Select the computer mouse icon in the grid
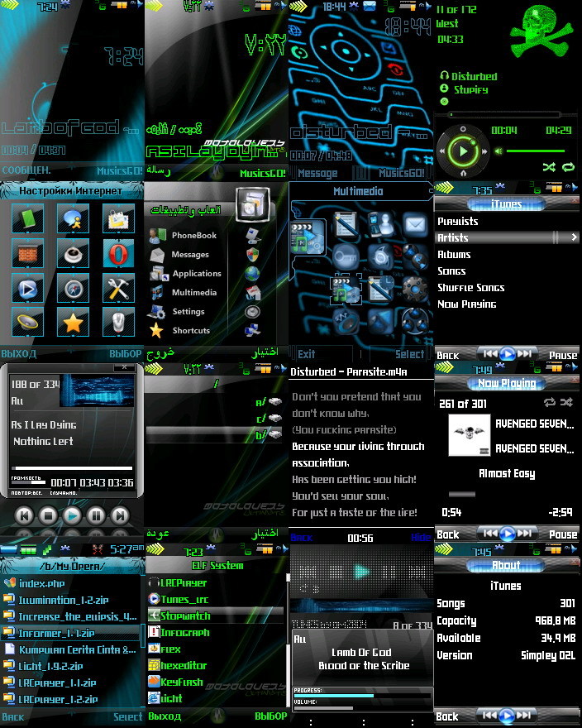582x728 pixels. click(118, 322)
